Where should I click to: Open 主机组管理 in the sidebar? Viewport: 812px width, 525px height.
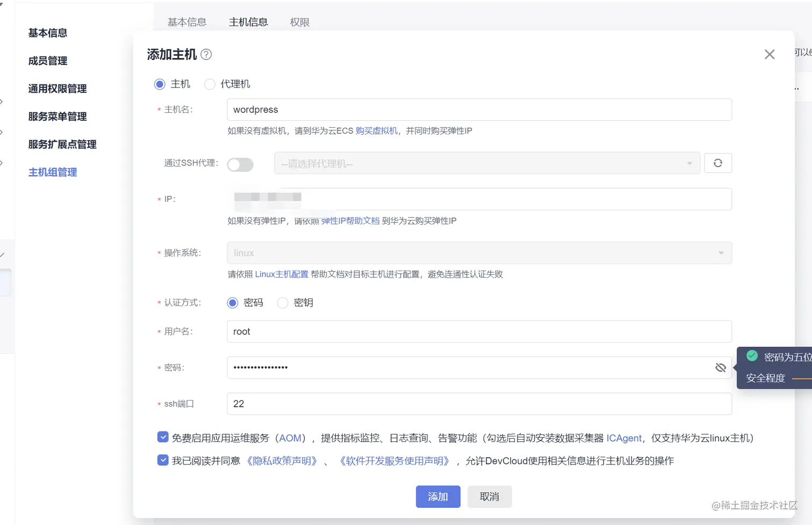53,172
